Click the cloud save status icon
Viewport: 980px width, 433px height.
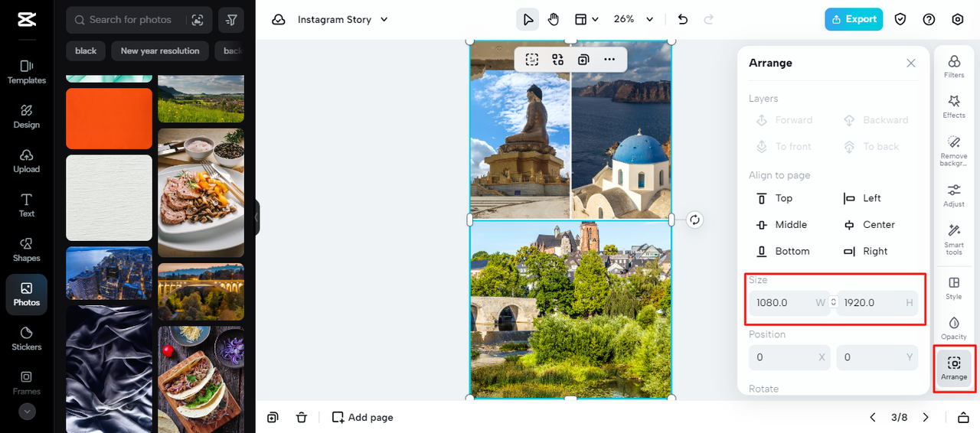point(279,20)
